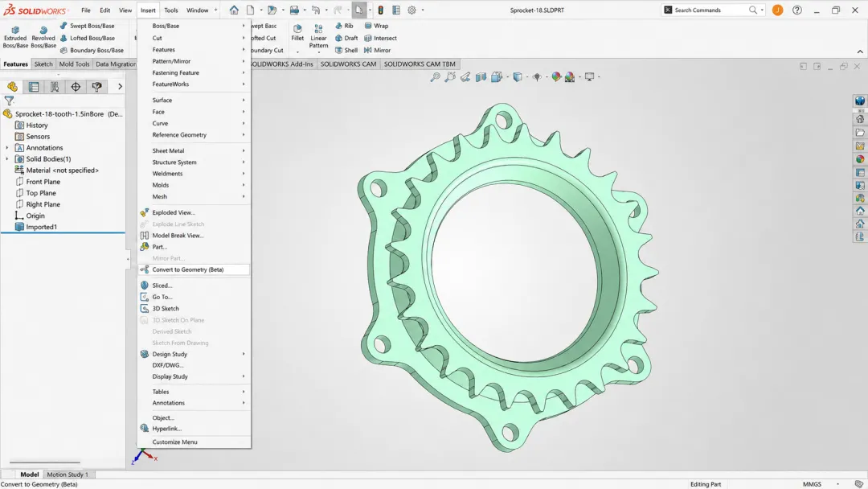Switch to the Mold Tools tab
Image resolution: width=868 pixels, height=489 pixels.
(74, 64)
